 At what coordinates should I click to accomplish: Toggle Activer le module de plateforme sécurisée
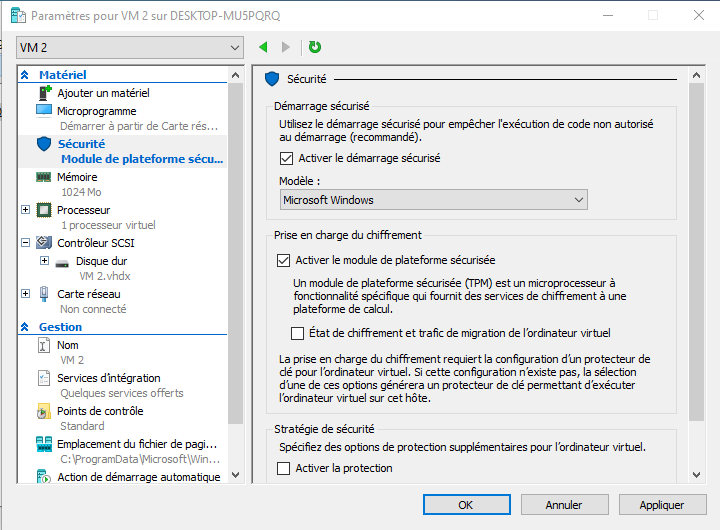coord(283,260)
